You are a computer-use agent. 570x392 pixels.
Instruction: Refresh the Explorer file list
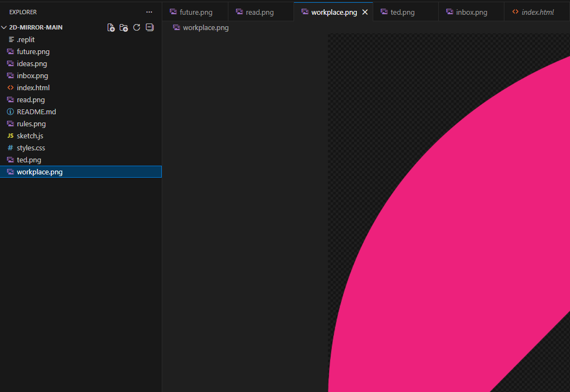coord(137,27)
